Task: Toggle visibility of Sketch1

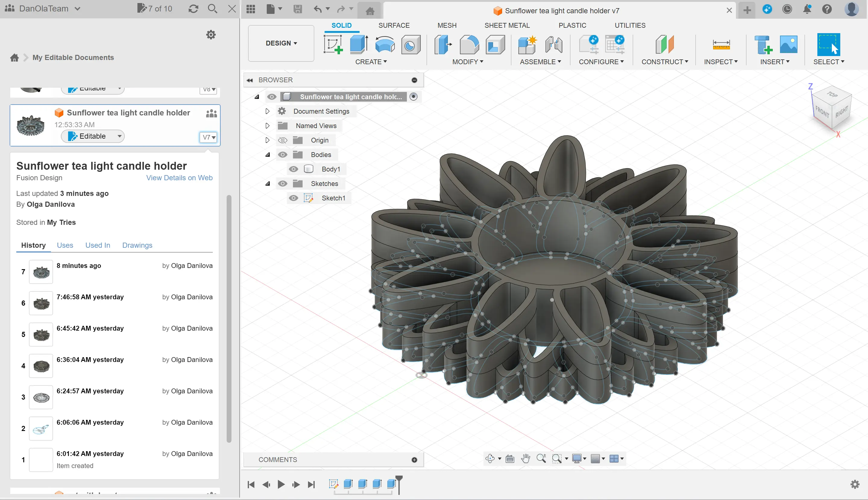Action: [293, 198]
